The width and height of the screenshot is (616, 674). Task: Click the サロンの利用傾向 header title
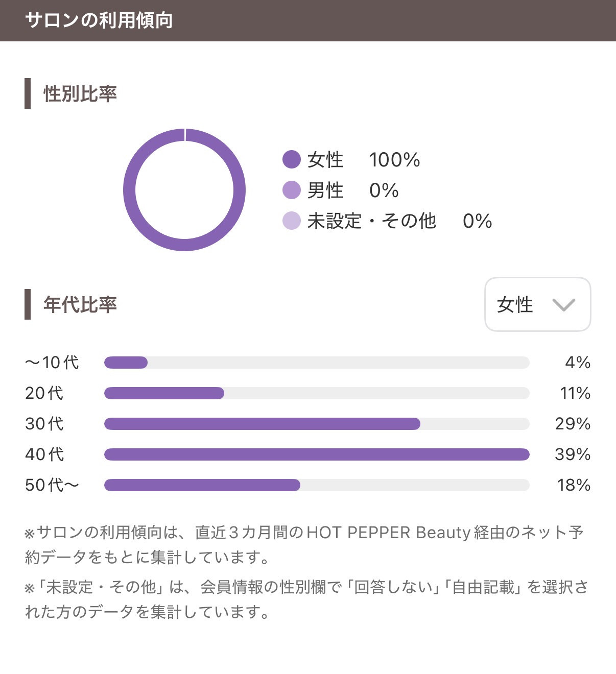pos(99,20)
